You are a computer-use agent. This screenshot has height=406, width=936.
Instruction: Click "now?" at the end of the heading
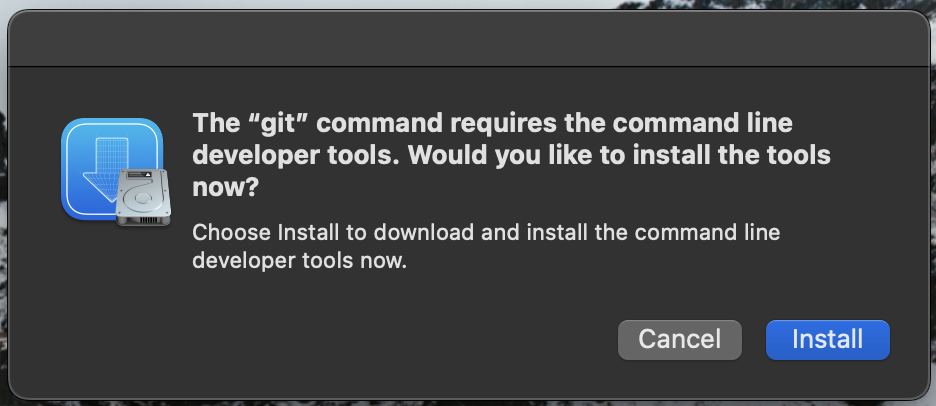pyautogui.click(x=224, y=189)
